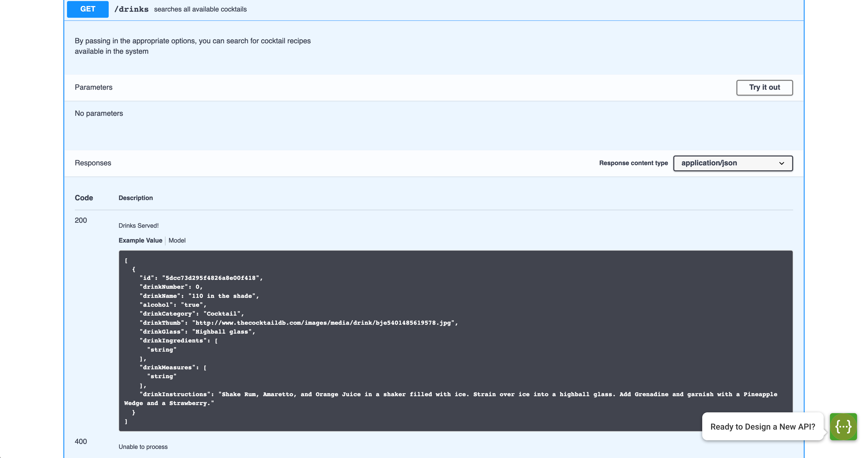
Task: Click the /drinks endpoint path
Action: [131, 9]
